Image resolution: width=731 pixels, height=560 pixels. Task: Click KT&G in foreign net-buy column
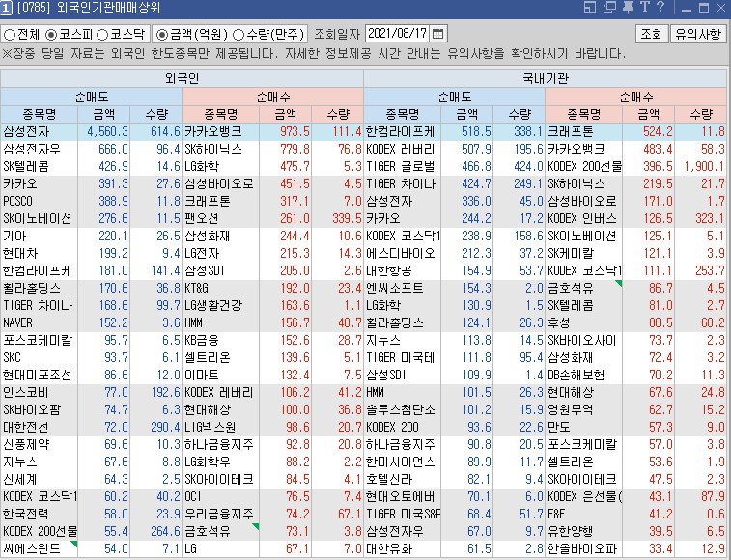click(196, 288)
